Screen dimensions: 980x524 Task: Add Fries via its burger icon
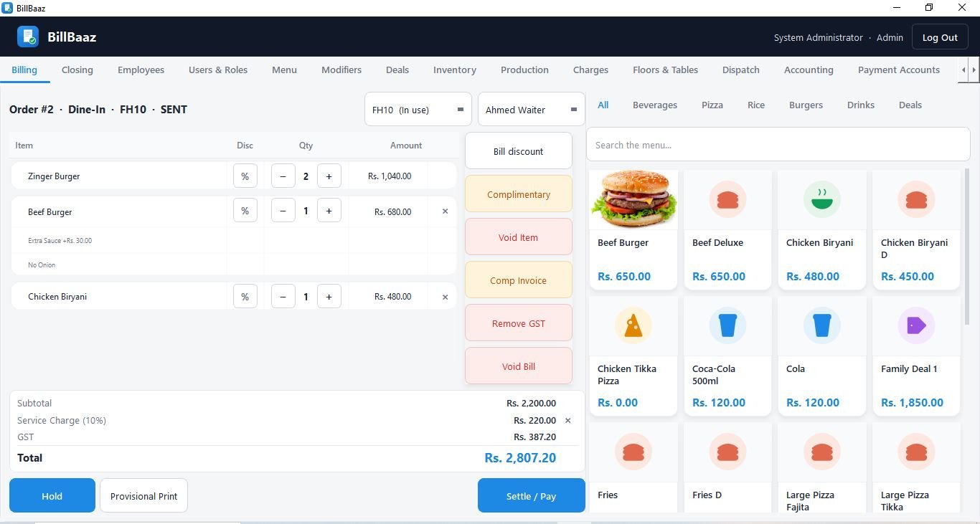[633, 452]
